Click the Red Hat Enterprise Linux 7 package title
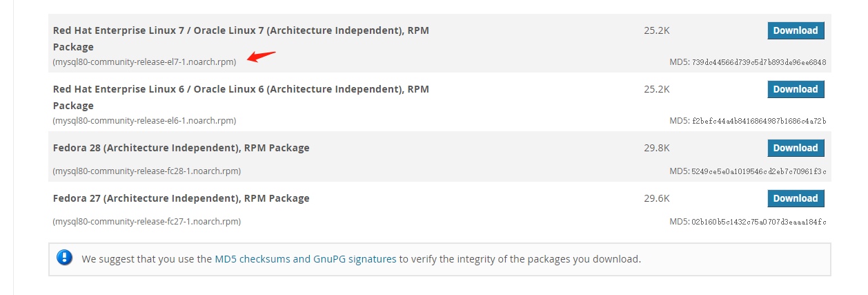The width and height of the screenshot is (868, 295). 241,39
